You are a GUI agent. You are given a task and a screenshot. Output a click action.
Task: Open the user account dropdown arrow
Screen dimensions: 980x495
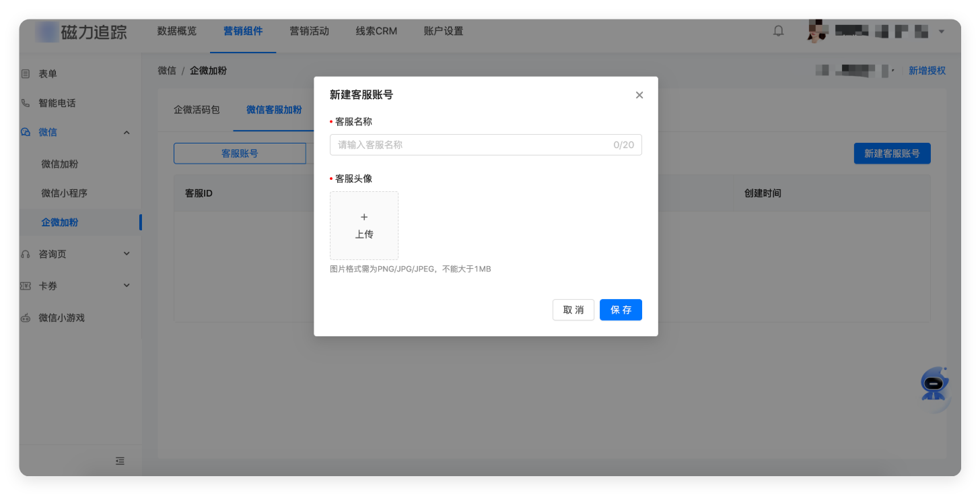tap(942, 31)
